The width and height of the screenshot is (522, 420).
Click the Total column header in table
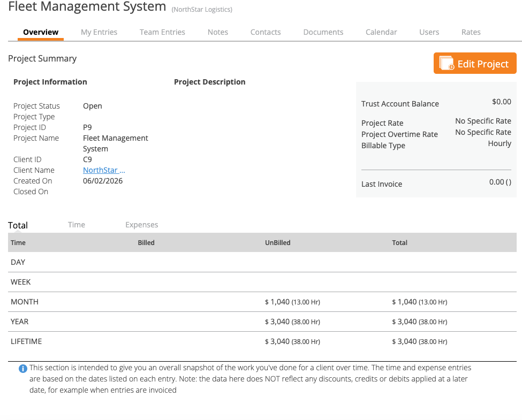tap(399, 242)
